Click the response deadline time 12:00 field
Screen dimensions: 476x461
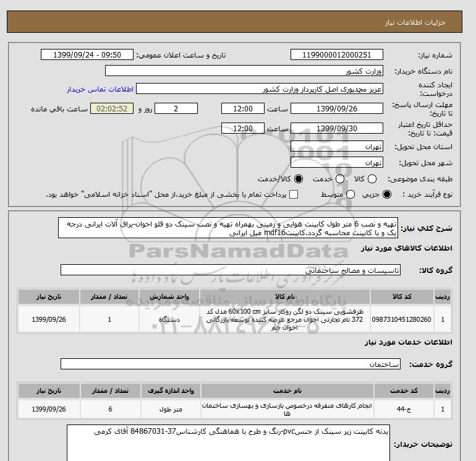click(243, 108)
